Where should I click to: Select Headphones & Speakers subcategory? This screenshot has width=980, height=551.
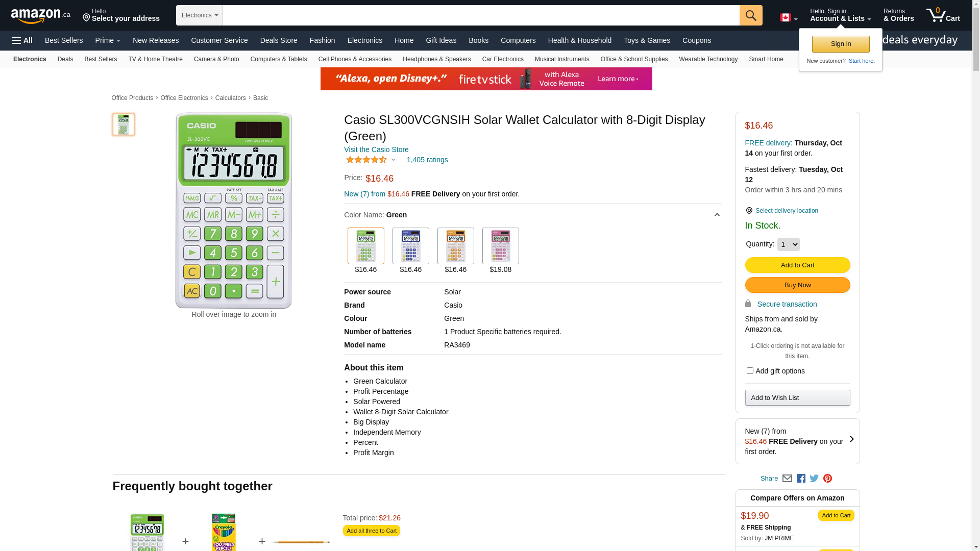tap(436, 59)
